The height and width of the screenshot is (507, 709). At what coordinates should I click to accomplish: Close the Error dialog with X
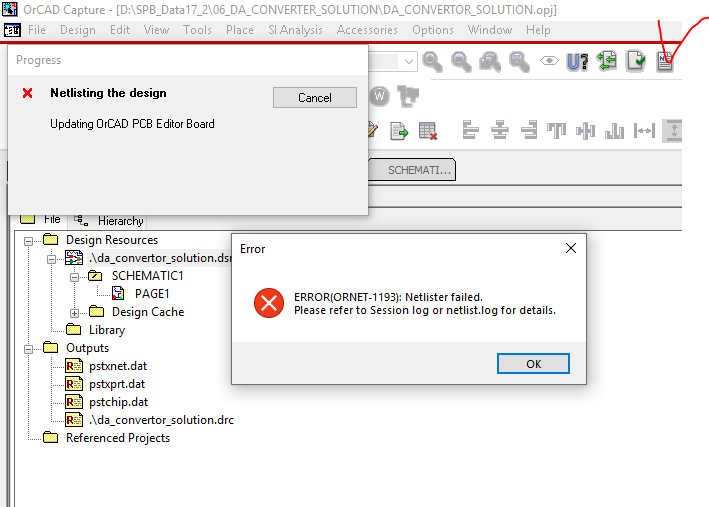click(571, 248)
